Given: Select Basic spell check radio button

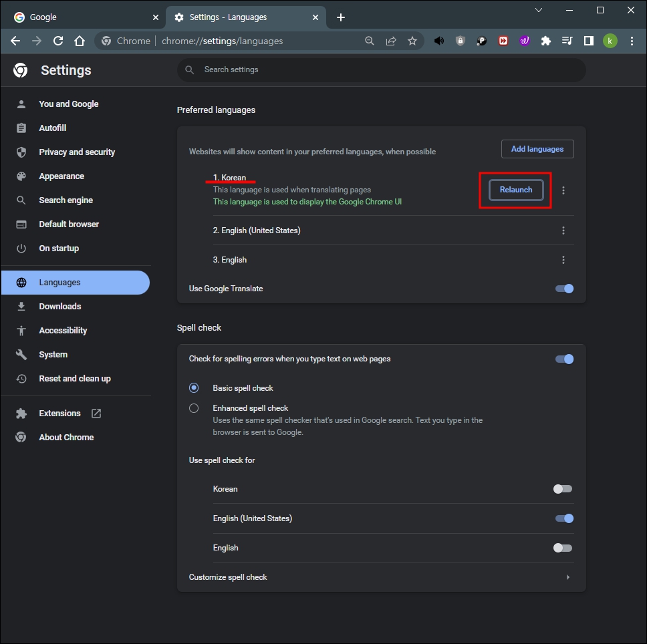Looking at the screenshot, I should (x=194, y=388).
